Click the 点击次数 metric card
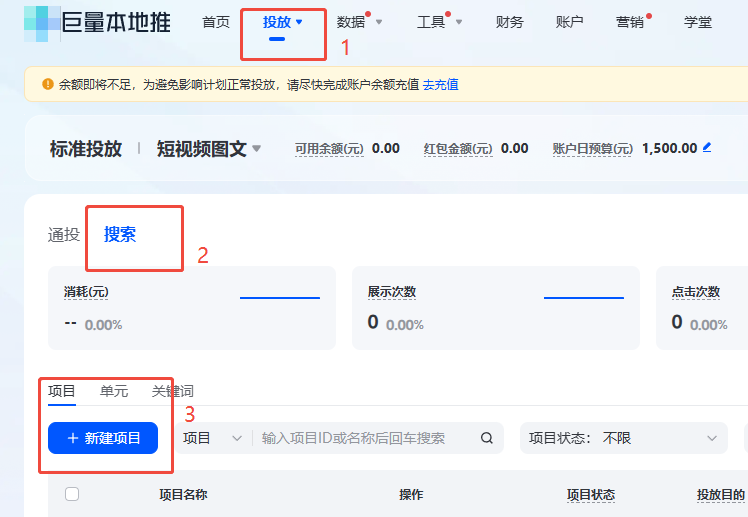 point(702,308)
